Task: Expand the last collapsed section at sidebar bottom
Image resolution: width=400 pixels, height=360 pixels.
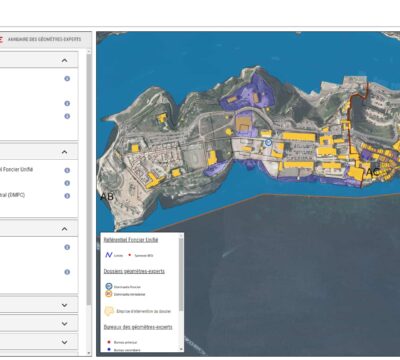Action: [x=64, y=342]
